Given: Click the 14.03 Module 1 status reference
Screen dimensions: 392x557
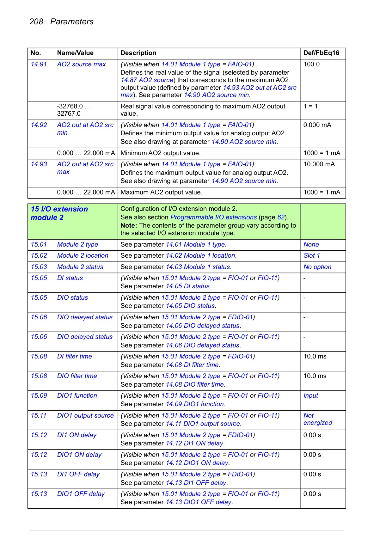Looking at the screenshot, I should (198, 267).
